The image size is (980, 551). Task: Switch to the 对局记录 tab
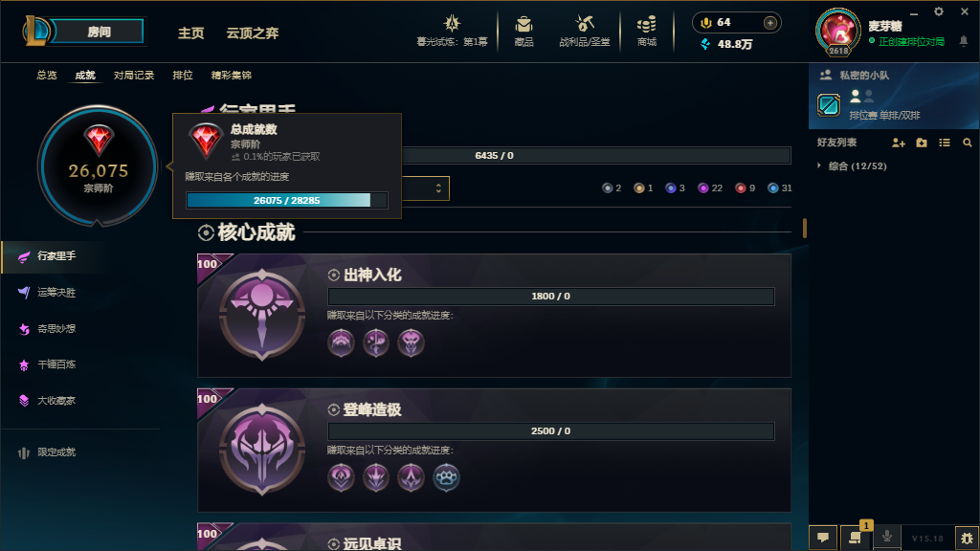[x=134, y=75]
